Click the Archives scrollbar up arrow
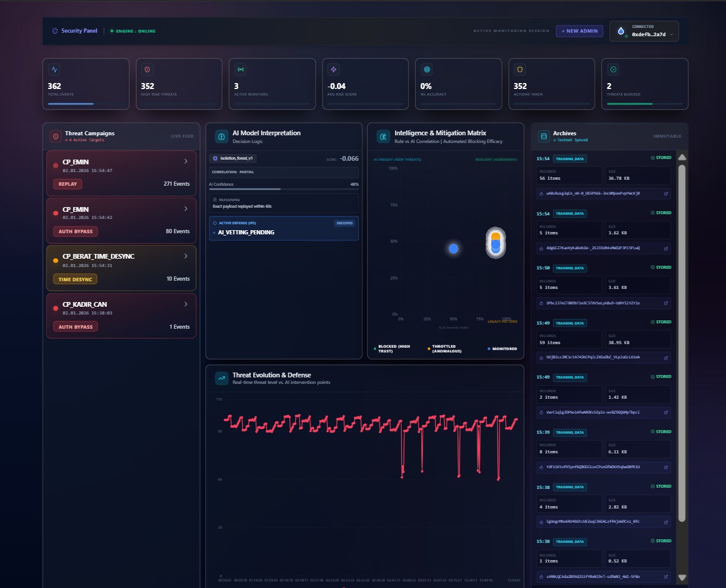This screenshot has width=726, height=588. pos(682,158)
